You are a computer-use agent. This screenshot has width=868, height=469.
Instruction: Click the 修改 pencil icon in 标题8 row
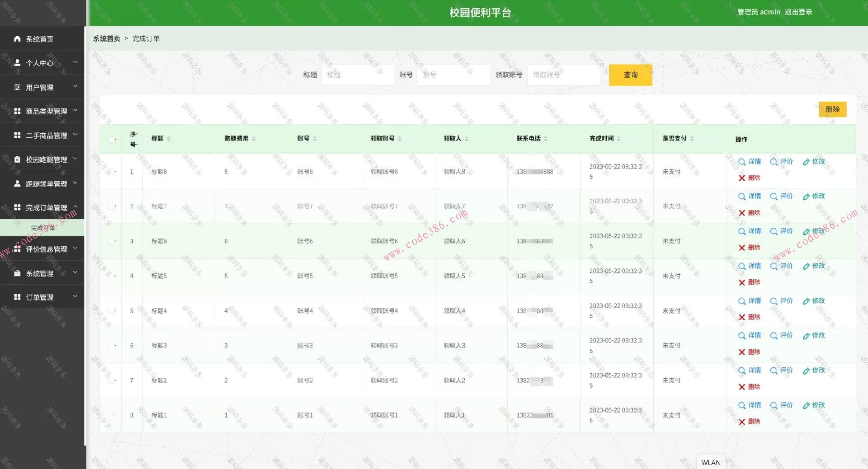806,162
